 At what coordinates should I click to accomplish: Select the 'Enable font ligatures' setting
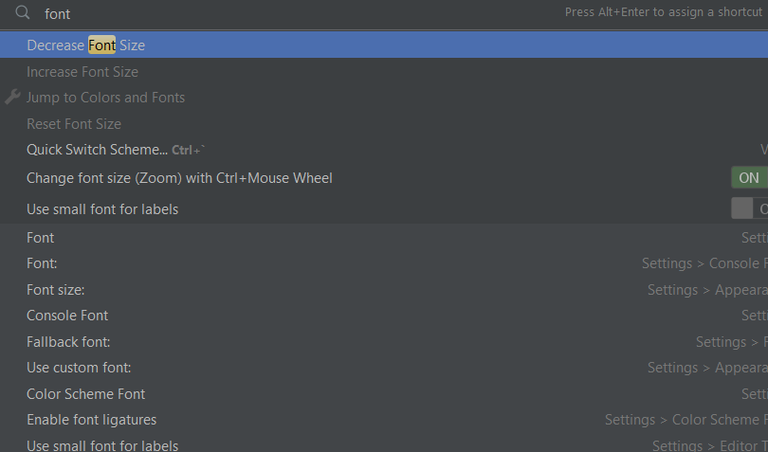(92, 420)
